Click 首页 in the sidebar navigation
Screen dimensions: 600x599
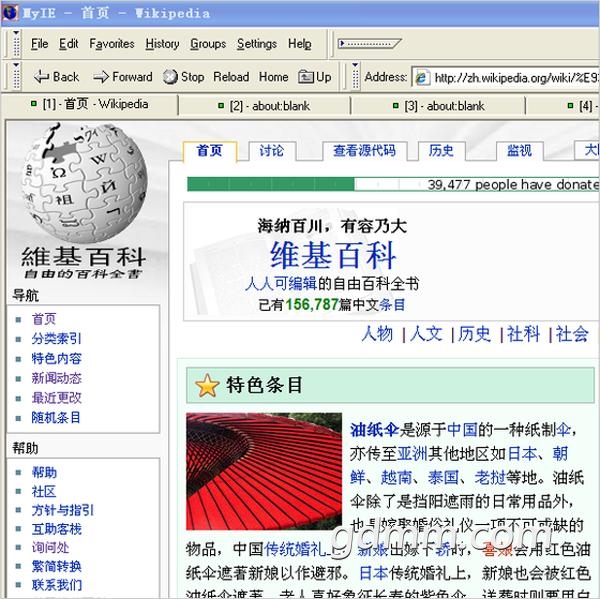click(44, 318)
